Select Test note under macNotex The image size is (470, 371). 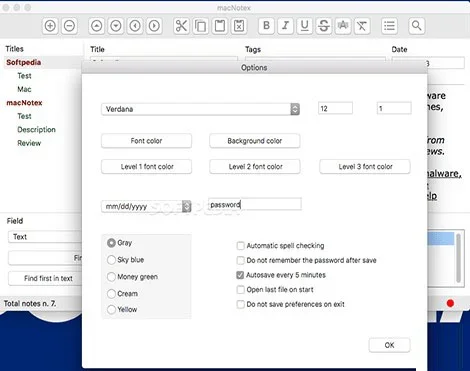(24, 116)
